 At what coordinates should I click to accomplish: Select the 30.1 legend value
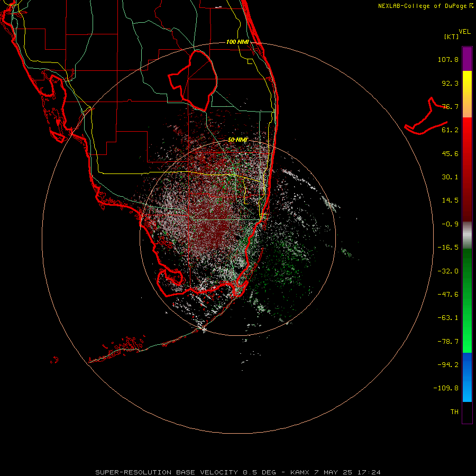[x=450, y=177]
